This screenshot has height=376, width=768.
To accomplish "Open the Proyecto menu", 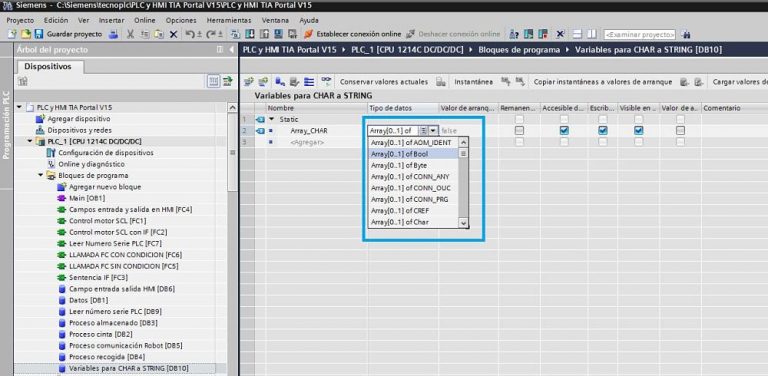I will (21, 21).
